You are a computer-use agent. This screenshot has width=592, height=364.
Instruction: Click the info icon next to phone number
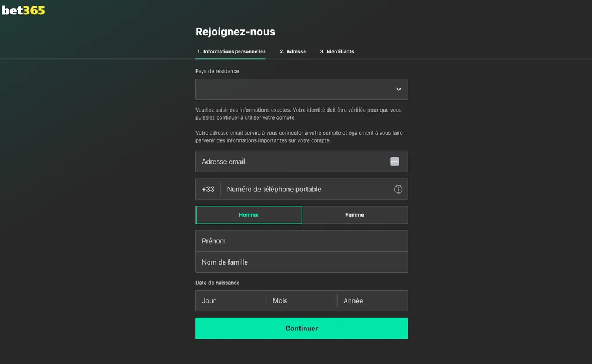398,189
